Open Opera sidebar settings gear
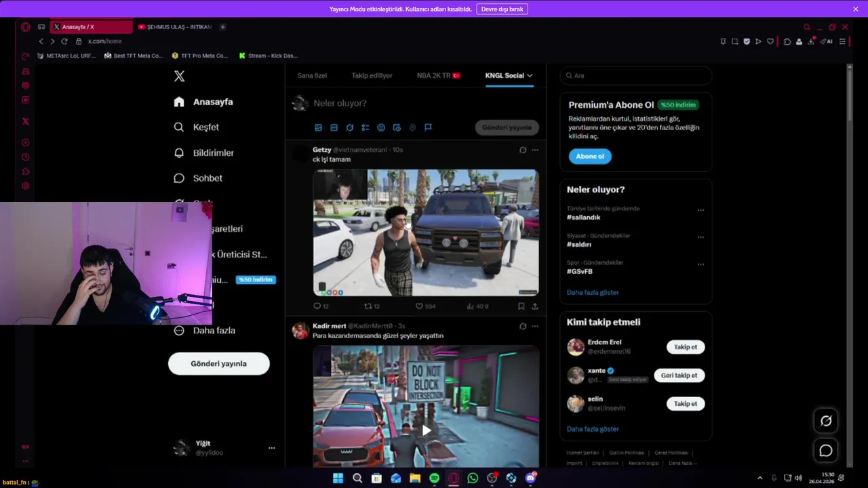Image resolution: width=868 pixels, height=488 pixels. tap(25, 186)
